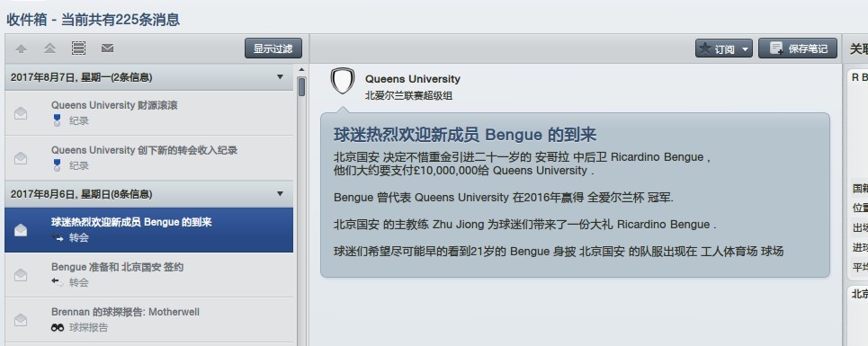This screenshot has height=346, width=868.
Task: Click transfer arrow icon under Bengue 准备和 北京国安 签约
Action: click(58, 282)
